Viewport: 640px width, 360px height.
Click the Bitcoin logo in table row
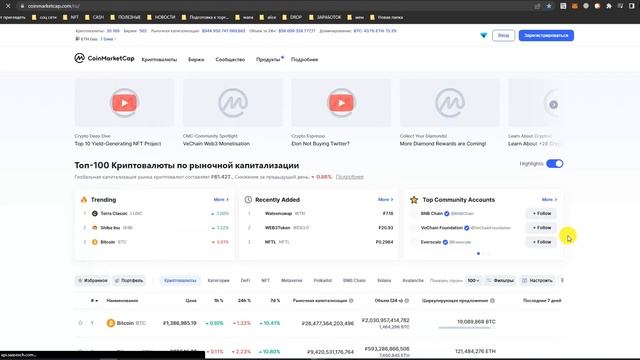point(111,323)
